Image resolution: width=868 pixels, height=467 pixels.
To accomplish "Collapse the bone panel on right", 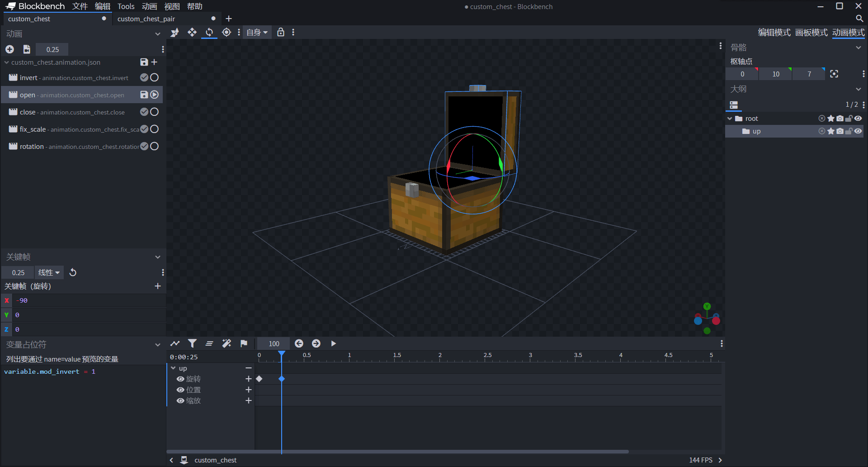I will point(859,48).
